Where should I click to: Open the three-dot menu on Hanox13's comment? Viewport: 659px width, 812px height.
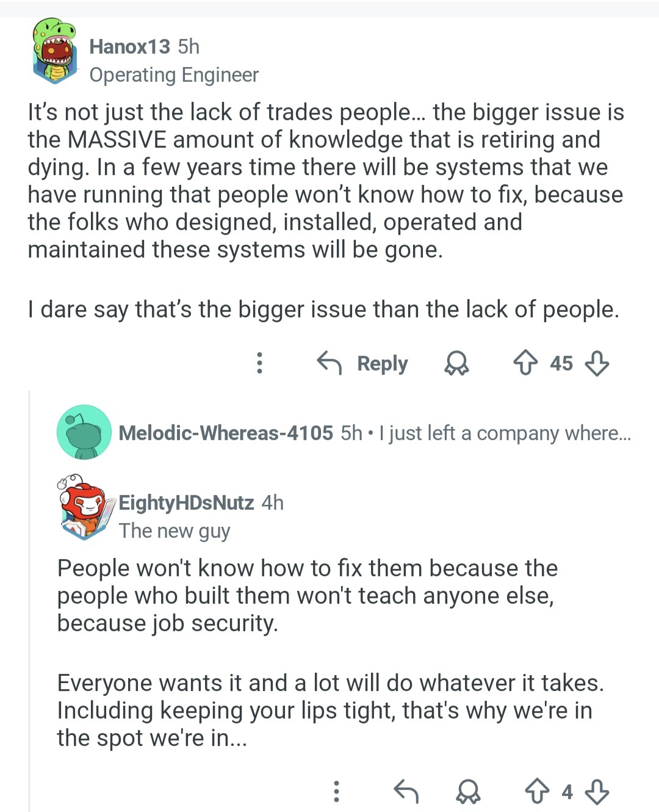(259, 363)
